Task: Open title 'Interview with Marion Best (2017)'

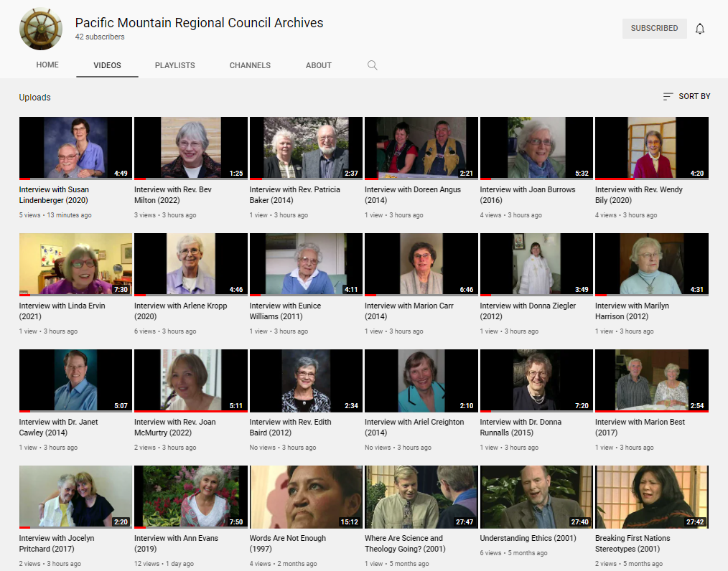Action: (x=640, y=428)
